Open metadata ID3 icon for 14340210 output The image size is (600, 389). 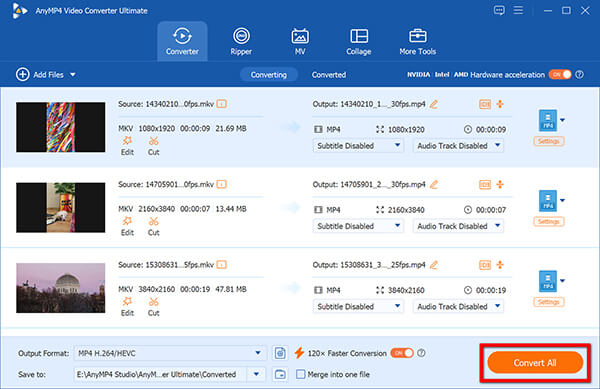pyautogui.click(x=485, y=104)
